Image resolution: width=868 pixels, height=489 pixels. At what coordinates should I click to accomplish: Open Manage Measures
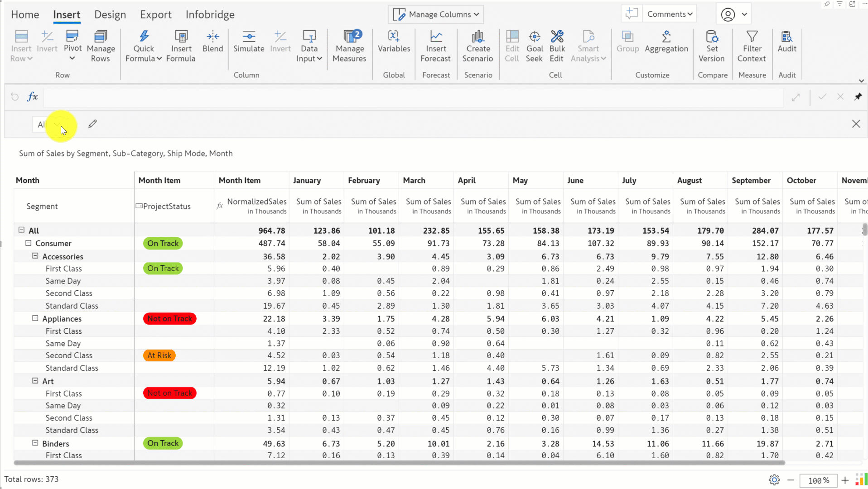coord(349,46)
